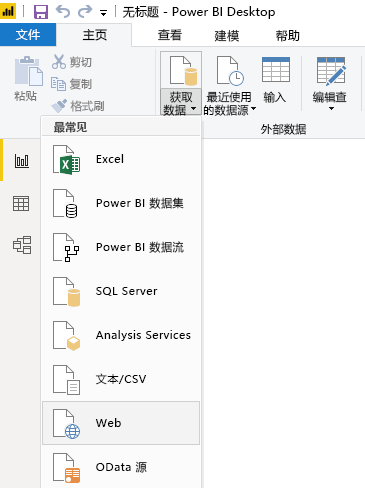Select Web data source
Image resolution: width=365 pixels, height=488 pixels.
pyautogui.click(x=121, y=423)
